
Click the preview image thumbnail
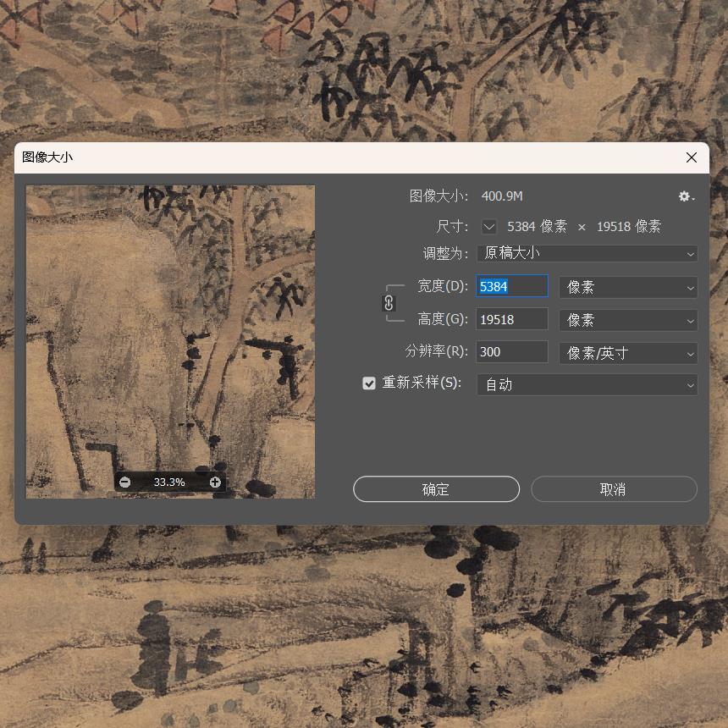point(170,342)
